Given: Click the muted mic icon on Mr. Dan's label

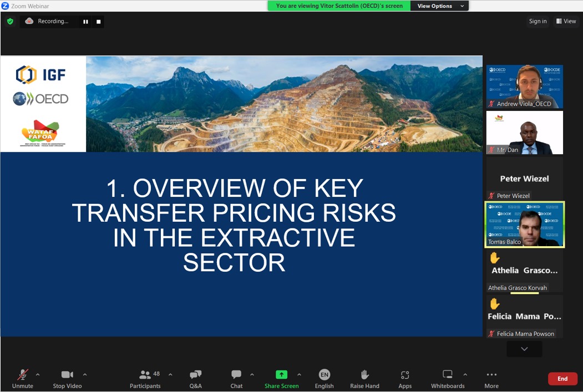Looking at the screenshot, I should pos(491,150).
